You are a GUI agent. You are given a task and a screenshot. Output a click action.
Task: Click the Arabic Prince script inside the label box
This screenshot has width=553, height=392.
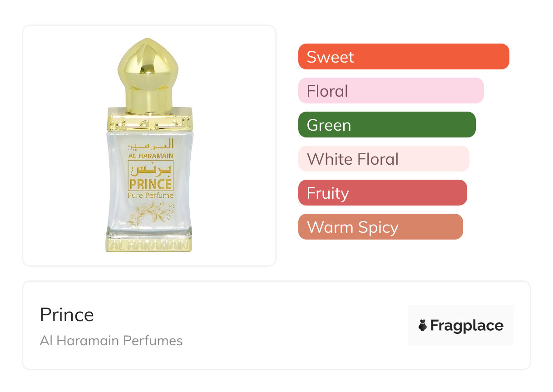tap(150, 171)
